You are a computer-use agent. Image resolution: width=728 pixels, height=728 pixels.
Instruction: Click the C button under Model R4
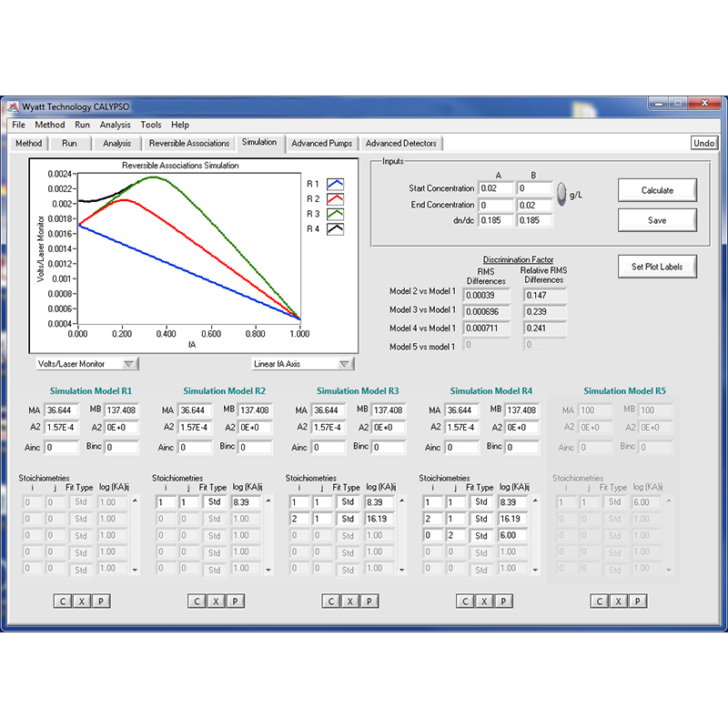point(465,602)
